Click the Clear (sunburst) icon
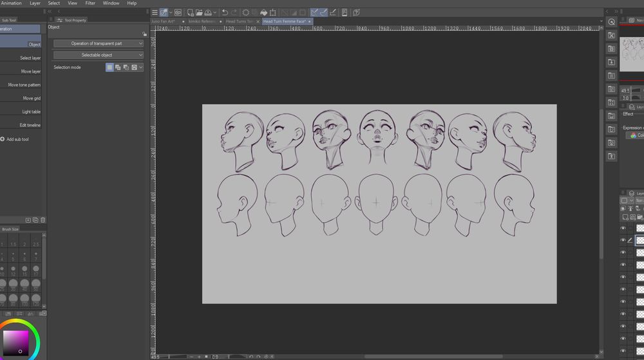The image size is (644, 360). click(245, 13)
